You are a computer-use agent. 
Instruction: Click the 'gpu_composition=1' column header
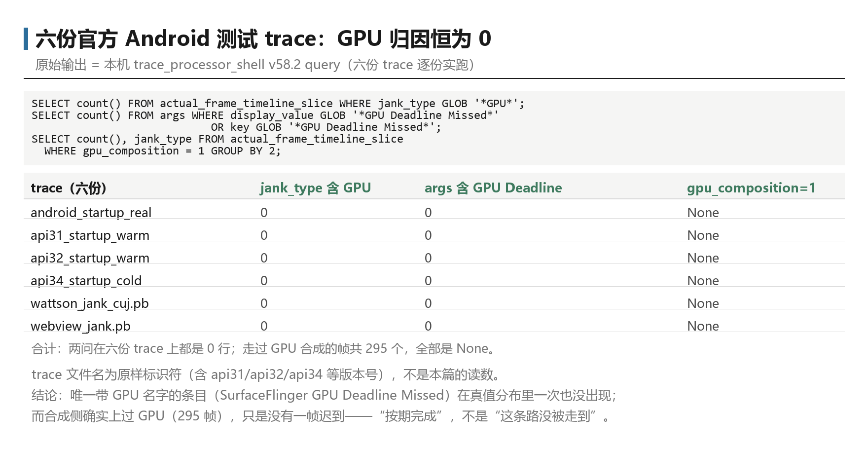point(751,188)
